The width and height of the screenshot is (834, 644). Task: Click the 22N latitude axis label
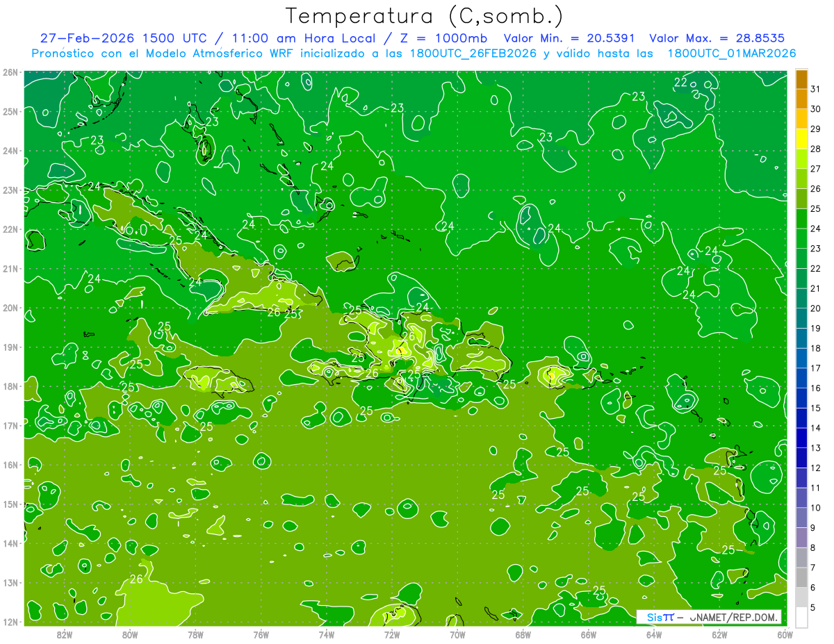point(10,229)
